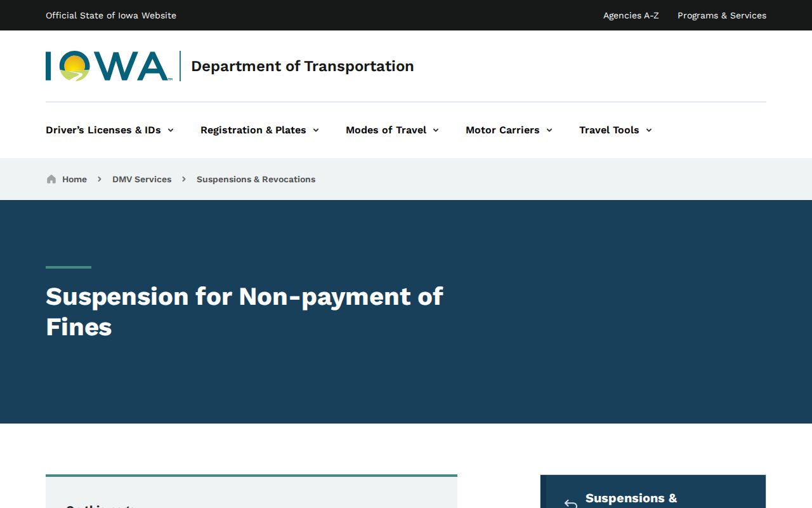Screen dimensions: 812x508
Task: Open Suspensions & Revocations breadcrumb
Action: (256, 179)
